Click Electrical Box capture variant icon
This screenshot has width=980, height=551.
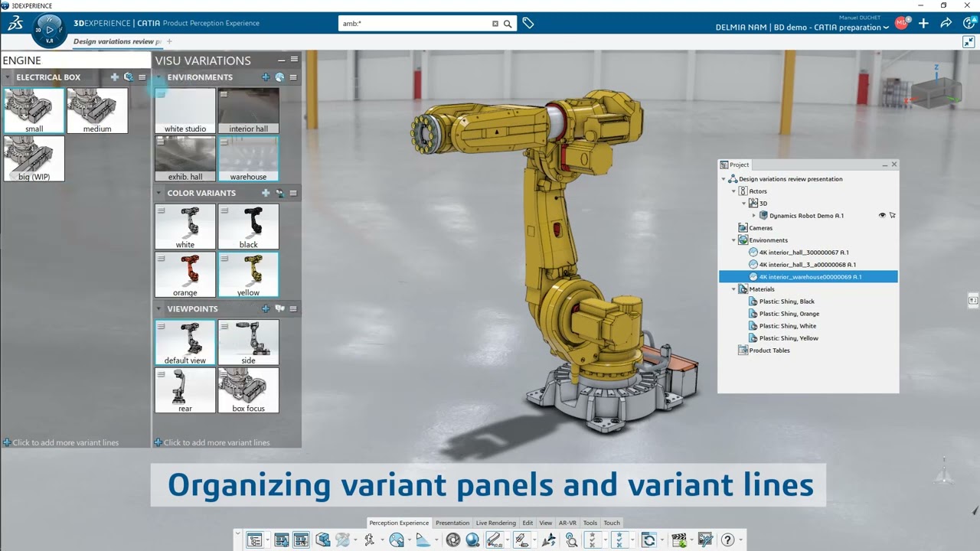[129, 77]
